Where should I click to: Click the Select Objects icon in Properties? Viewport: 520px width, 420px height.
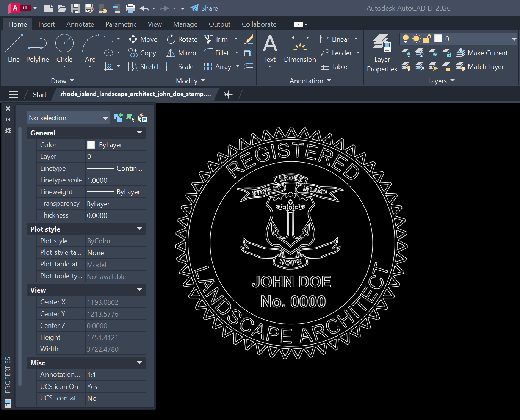coord(130,118)
